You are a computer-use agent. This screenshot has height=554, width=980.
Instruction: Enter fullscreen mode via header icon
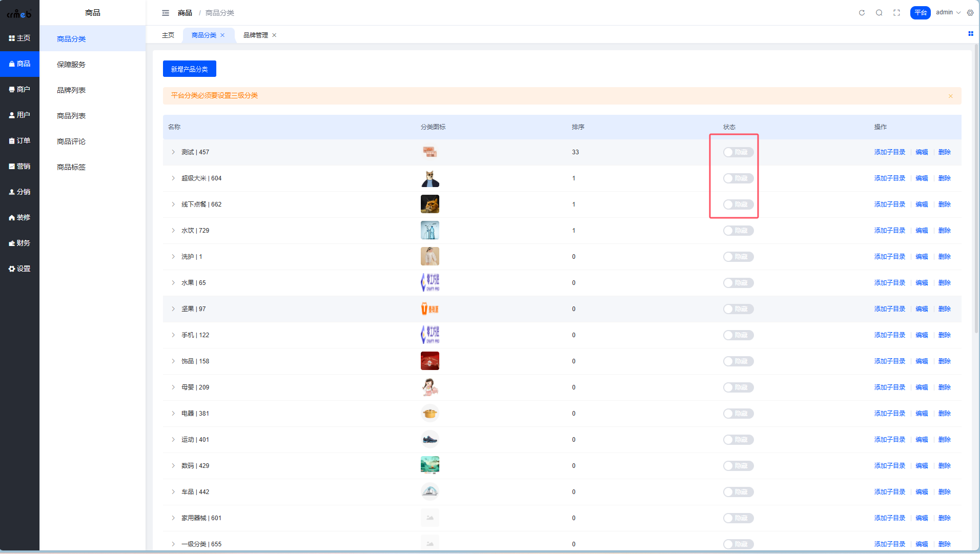[896, 13]
